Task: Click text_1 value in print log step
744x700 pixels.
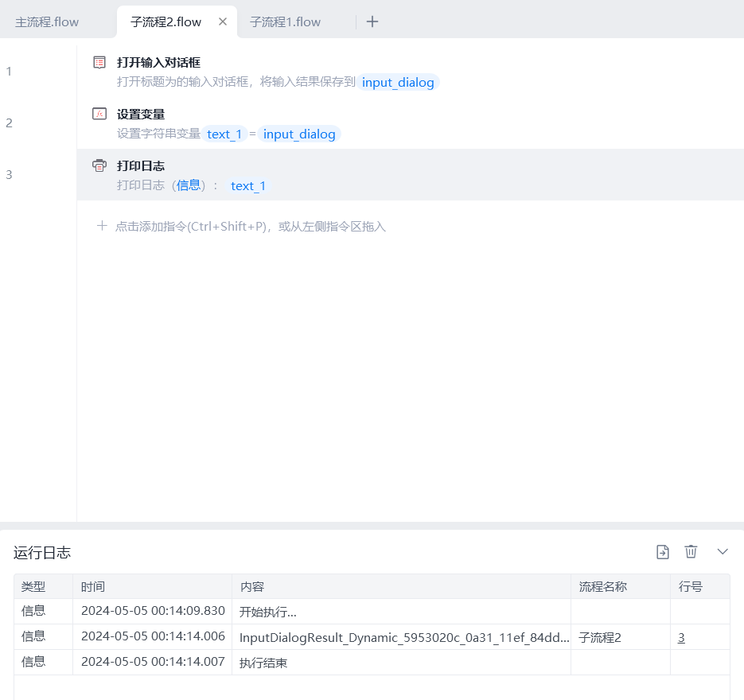Action: [247, 186]
